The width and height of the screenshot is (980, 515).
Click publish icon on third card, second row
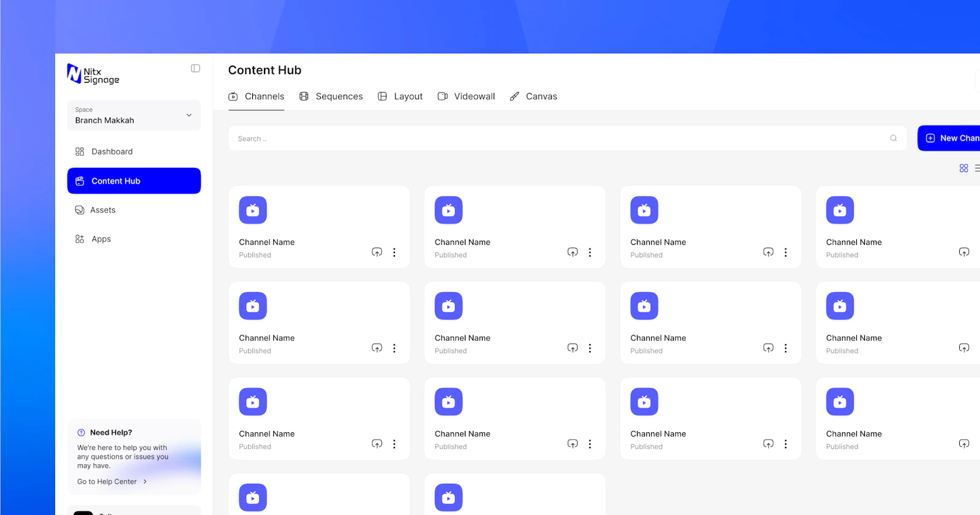tap(768, 348)
